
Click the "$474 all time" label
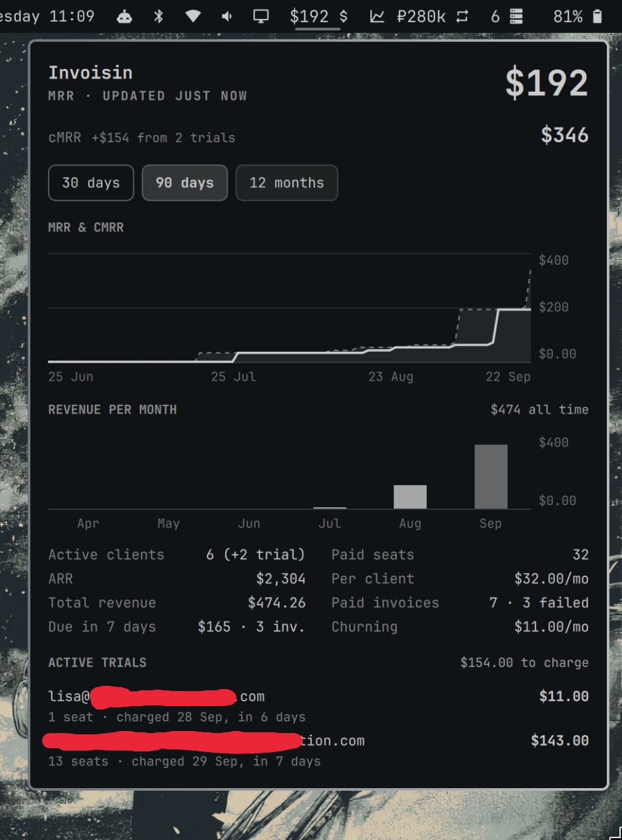click(539, 409)
